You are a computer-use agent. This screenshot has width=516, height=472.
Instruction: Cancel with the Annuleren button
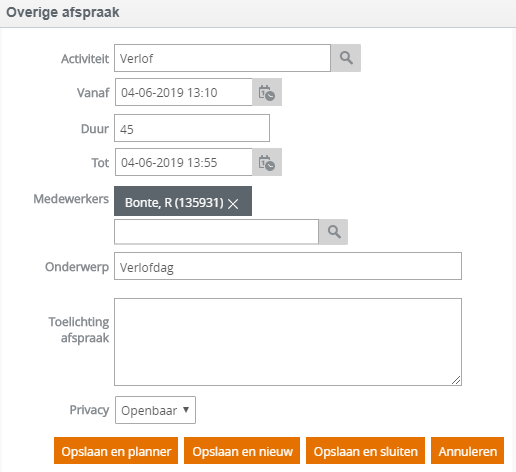point(467,451)
